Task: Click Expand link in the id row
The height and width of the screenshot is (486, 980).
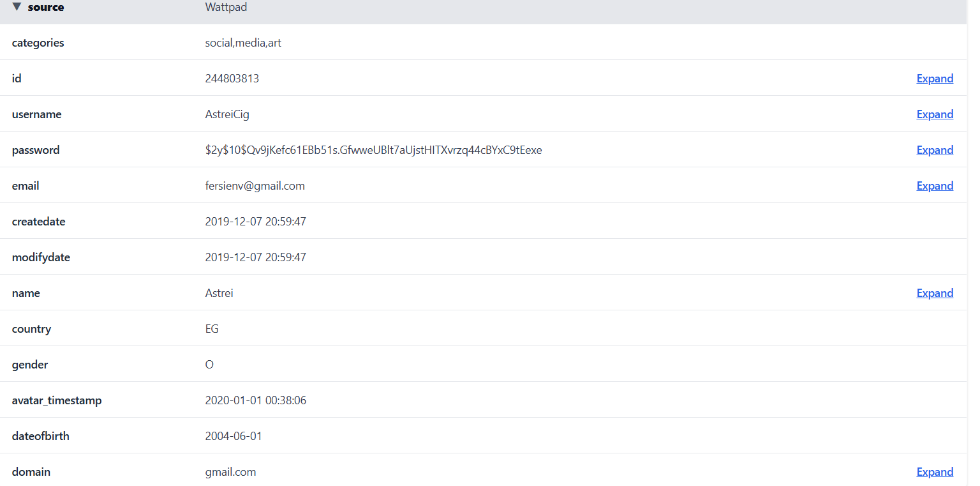Action: tap(935, 79)
